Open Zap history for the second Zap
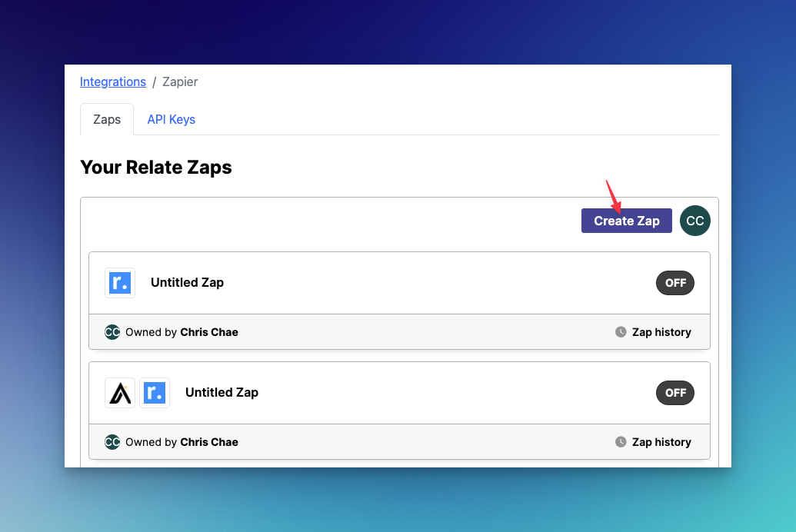The width and height of the screenshot is (796, 532). [x=661, y=442]
